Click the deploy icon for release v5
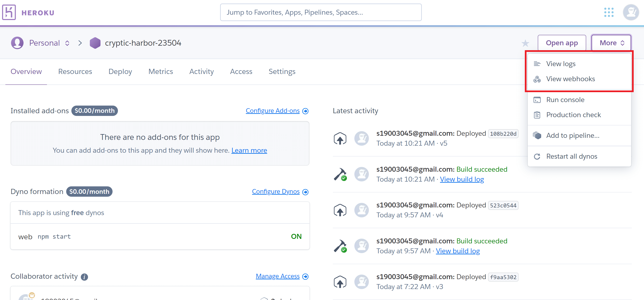The height and width of the screenshot is (300, 644). [340, 138]
